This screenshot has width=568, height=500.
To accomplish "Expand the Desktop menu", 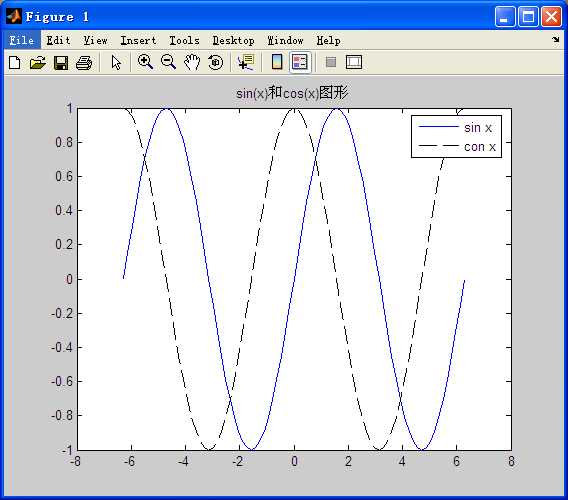I will [233, 40].
